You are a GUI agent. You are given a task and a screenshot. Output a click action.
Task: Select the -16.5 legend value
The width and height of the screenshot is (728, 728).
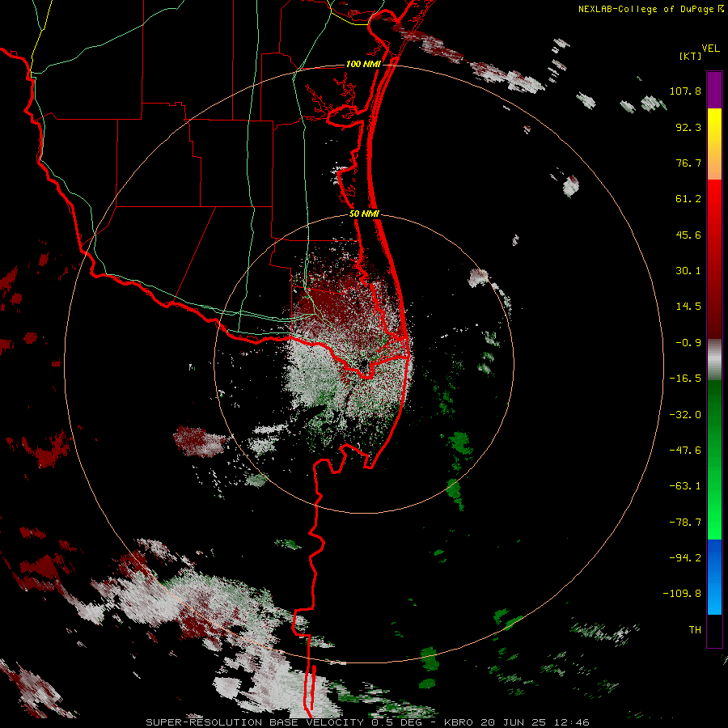[685, 379]
